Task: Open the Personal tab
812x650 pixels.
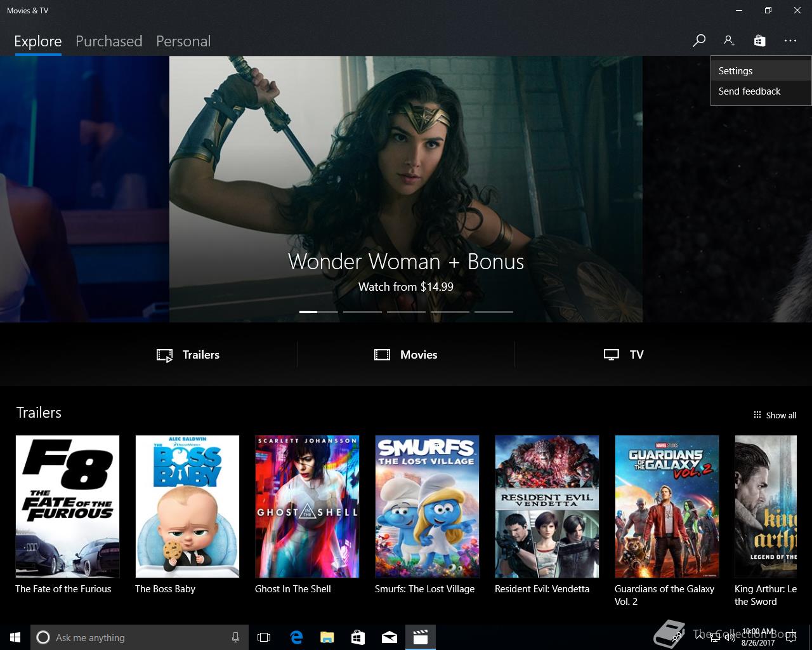Action: tap(183, 41)
